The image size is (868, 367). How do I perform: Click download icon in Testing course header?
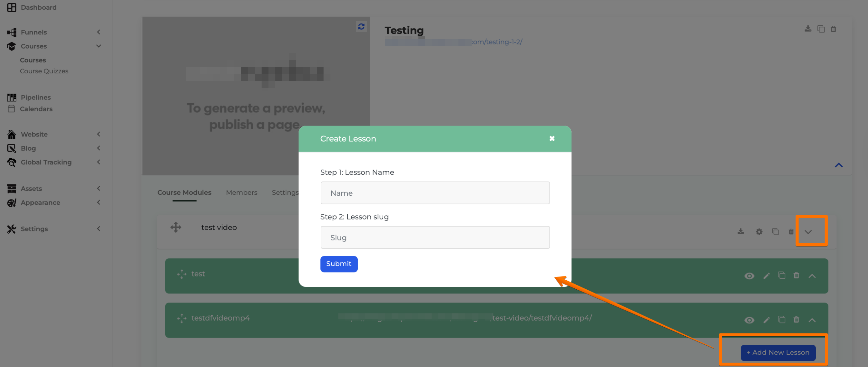click(808, 29)
